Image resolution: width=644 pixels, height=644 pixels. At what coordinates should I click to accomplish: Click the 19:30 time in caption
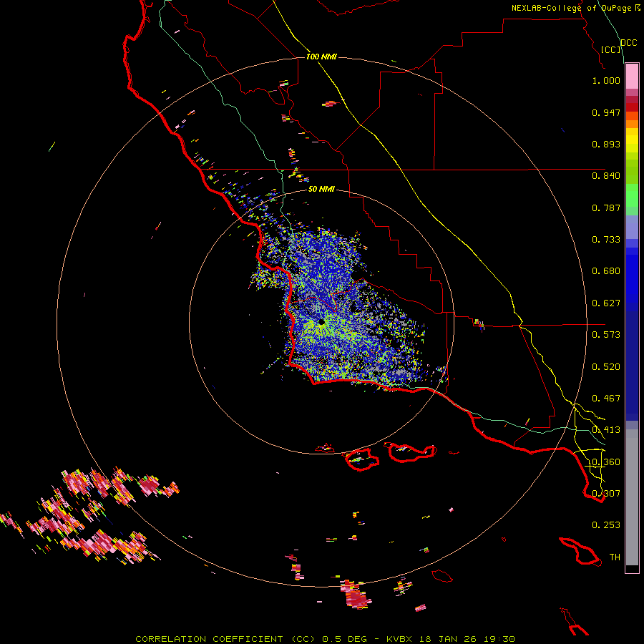coord(500,639)
